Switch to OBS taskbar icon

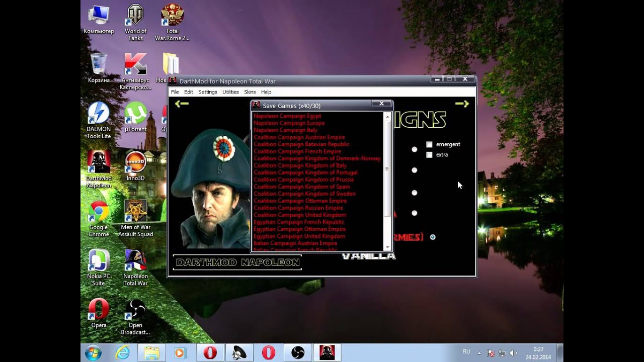point(297,353)
